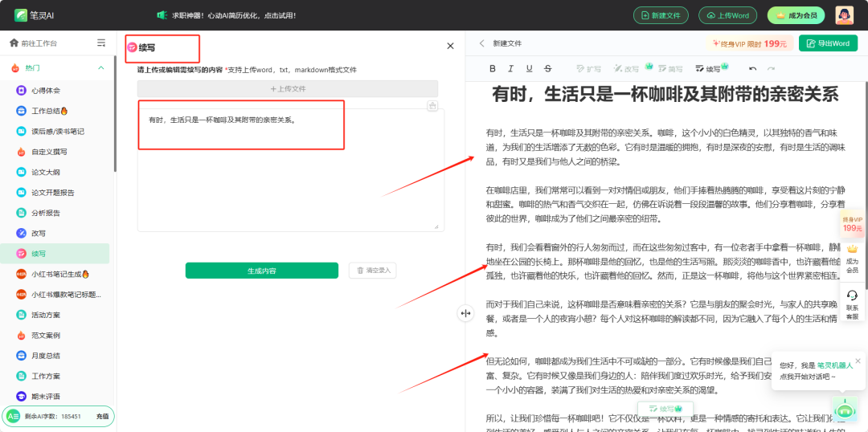This screenshot has width=868, height=432.
Task: Click the floating 续写 button at document bottom
Action: (x=665, y=409)
